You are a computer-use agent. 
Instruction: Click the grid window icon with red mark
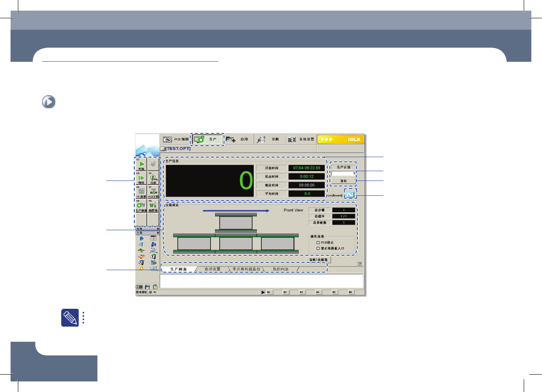click(x=153, y=238)
